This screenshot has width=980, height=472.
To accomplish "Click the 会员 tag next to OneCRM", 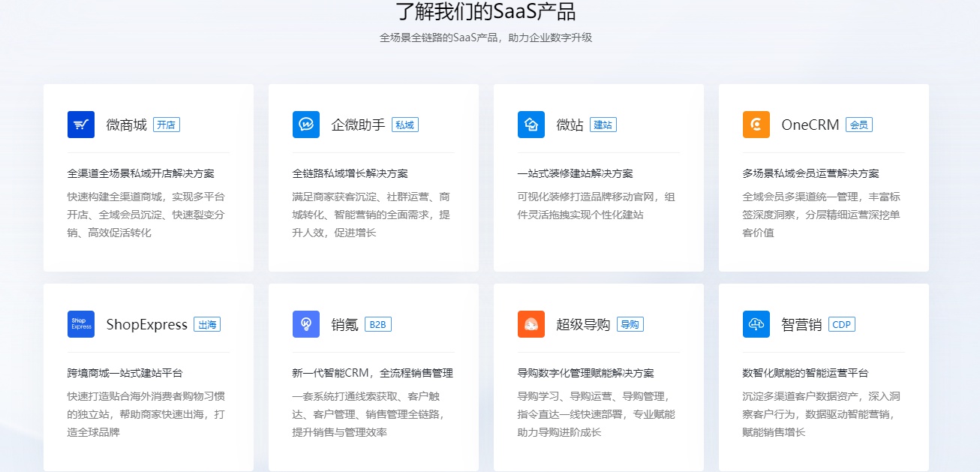I will (859, 125).
